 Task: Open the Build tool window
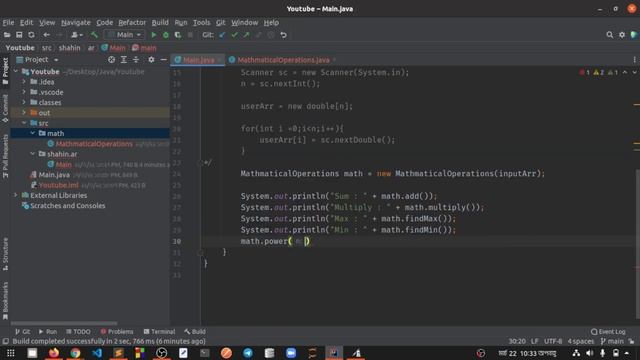coord(195,331)
